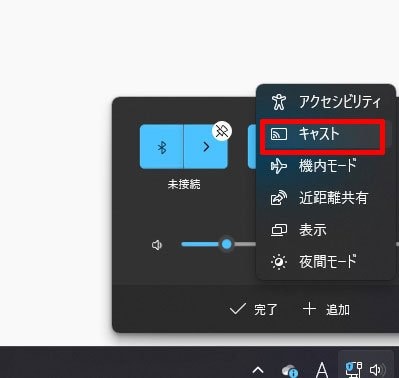
Task: Click the accessibility person icon
Action: pyautogui.click(x=279, y=102)
